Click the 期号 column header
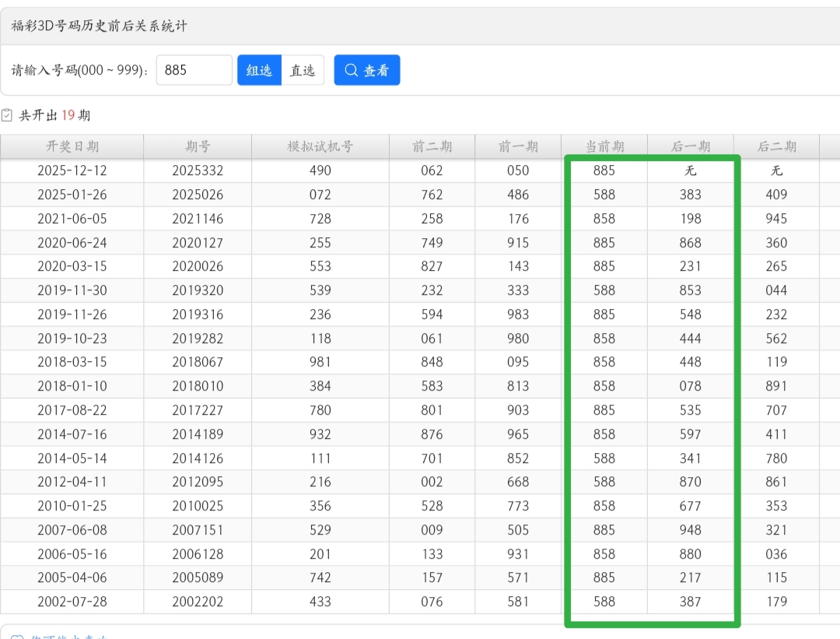 click(x=198, y=146)
